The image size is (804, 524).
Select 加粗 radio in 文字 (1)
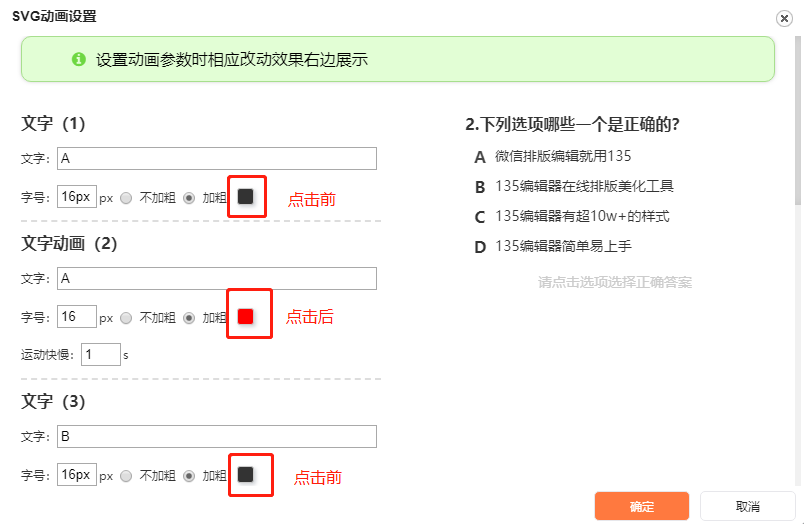[x=189, y=198]
